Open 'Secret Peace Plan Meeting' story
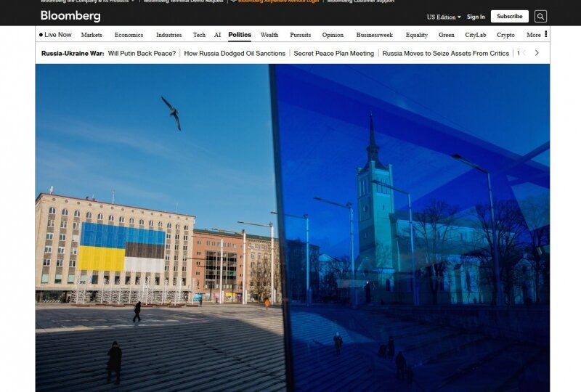 (x=333, y=53)
